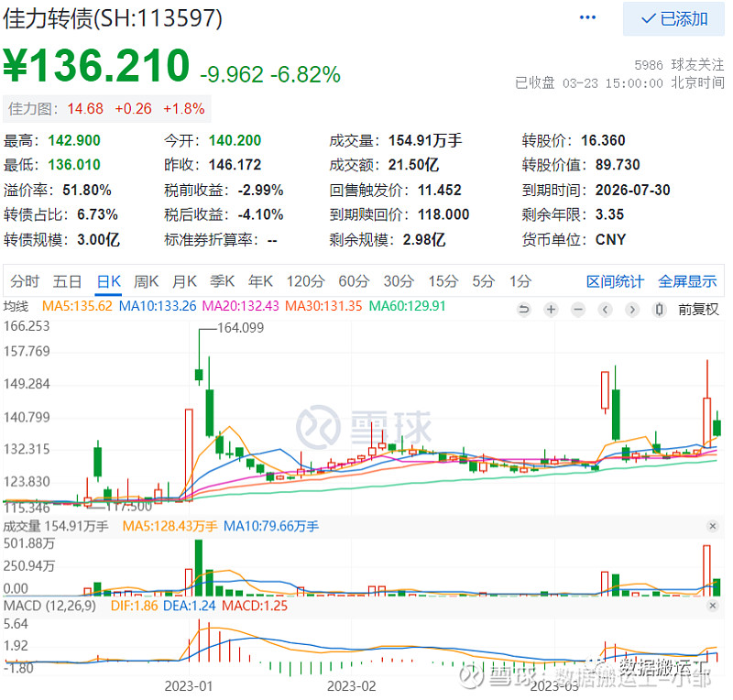Select the 月K monthly chart tab

184,281
